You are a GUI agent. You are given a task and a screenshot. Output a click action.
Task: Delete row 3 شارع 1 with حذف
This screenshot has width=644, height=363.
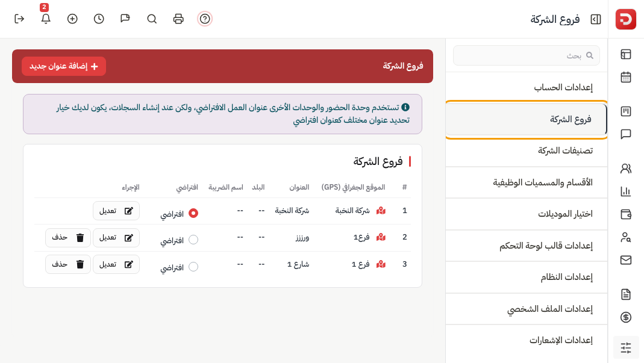pyautogui.click(x=67, y=264)
